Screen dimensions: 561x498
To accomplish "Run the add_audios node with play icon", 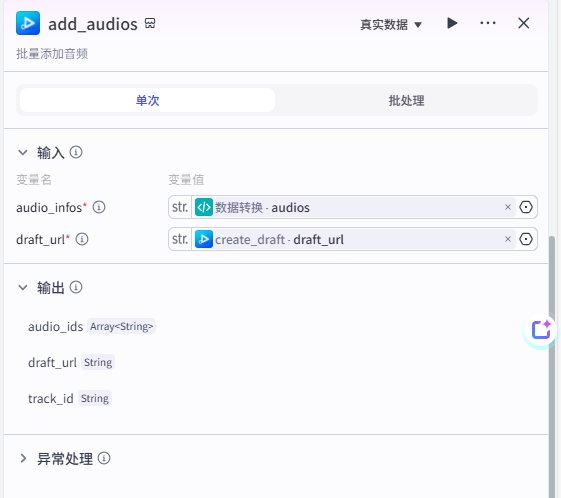I will (x=452, y=23).
